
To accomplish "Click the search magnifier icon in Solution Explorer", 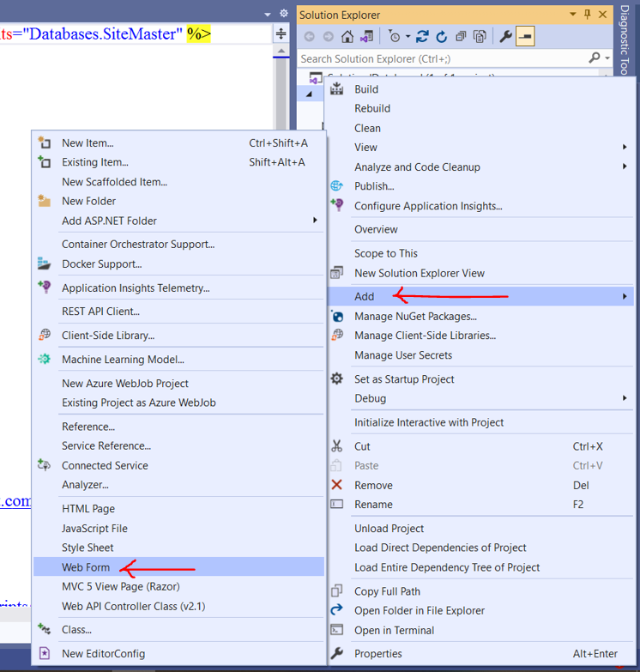I will (x=595, y=58).
